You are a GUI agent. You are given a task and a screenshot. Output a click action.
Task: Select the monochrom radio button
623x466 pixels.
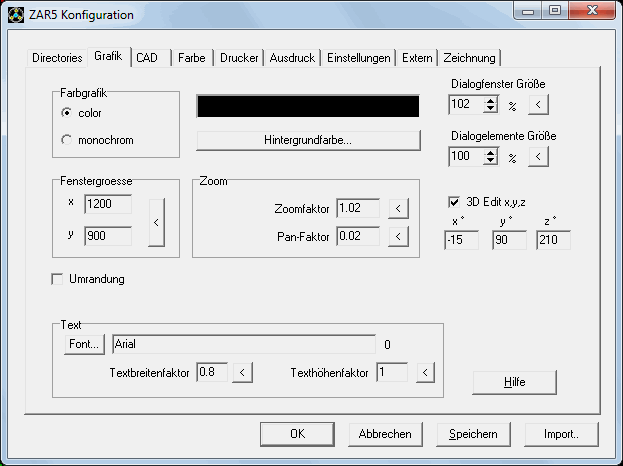coord(67,140)
